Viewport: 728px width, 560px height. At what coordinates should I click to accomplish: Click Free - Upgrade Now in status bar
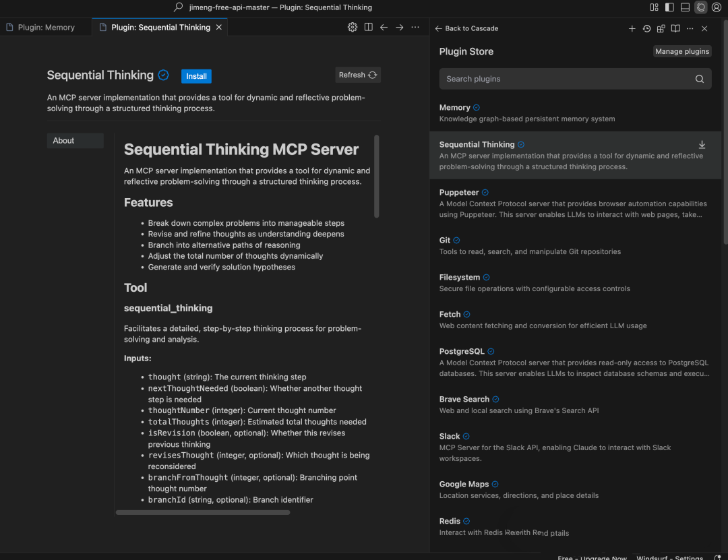(592, 557)
